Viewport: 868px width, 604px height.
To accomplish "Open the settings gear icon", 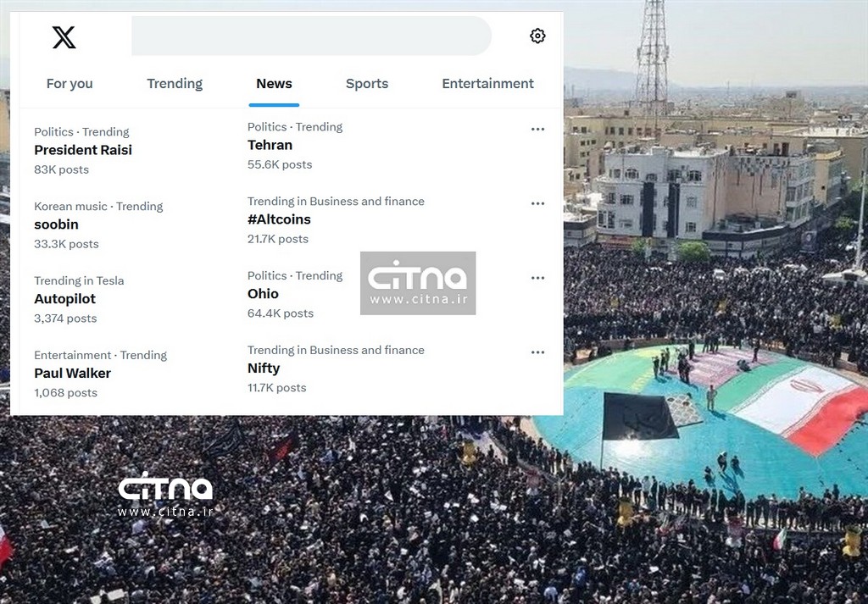I will [537, 36].
